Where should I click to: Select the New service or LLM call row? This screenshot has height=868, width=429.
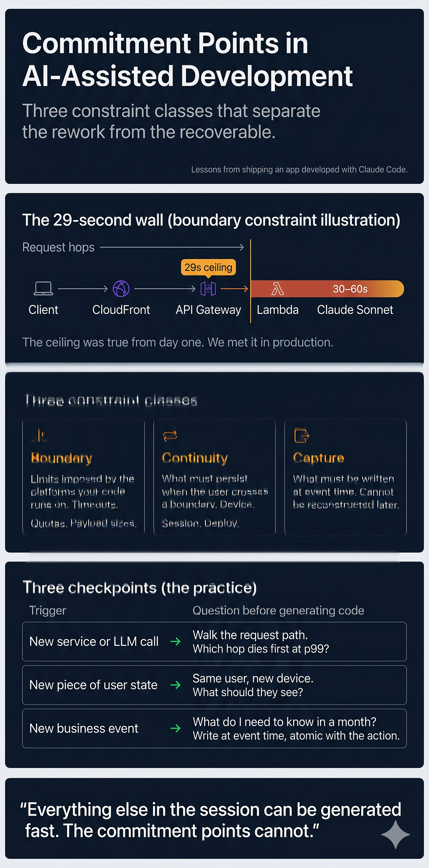tap(214, 642)
